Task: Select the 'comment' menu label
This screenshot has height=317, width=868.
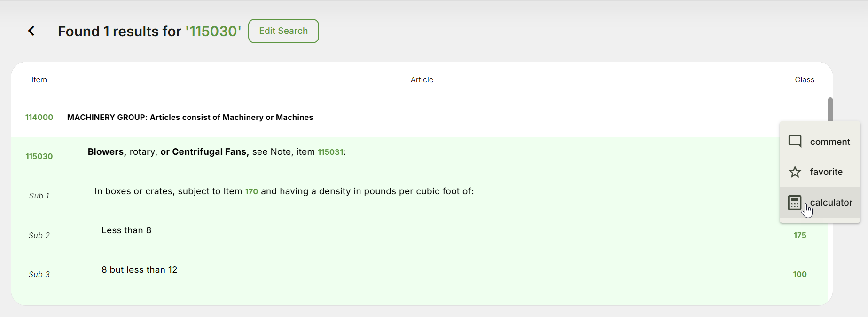Action: [830, 142]
